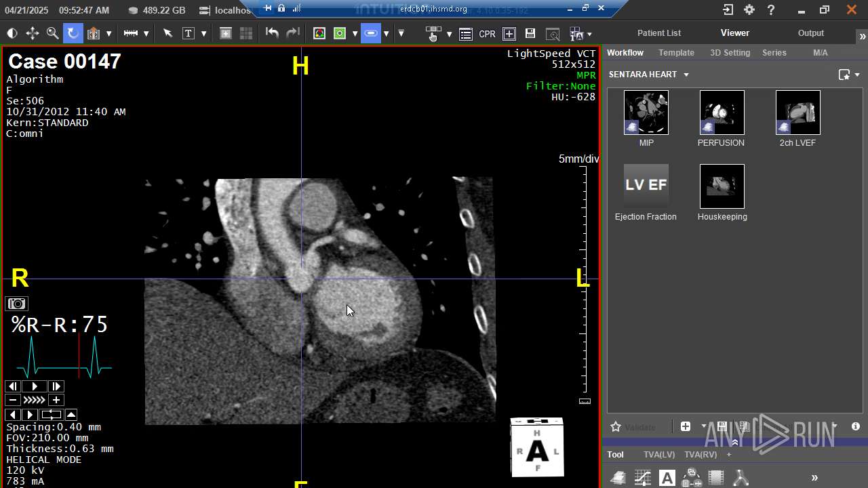Click the downward triangle filter icon
The image size is (868, 488).
[401, 33]
